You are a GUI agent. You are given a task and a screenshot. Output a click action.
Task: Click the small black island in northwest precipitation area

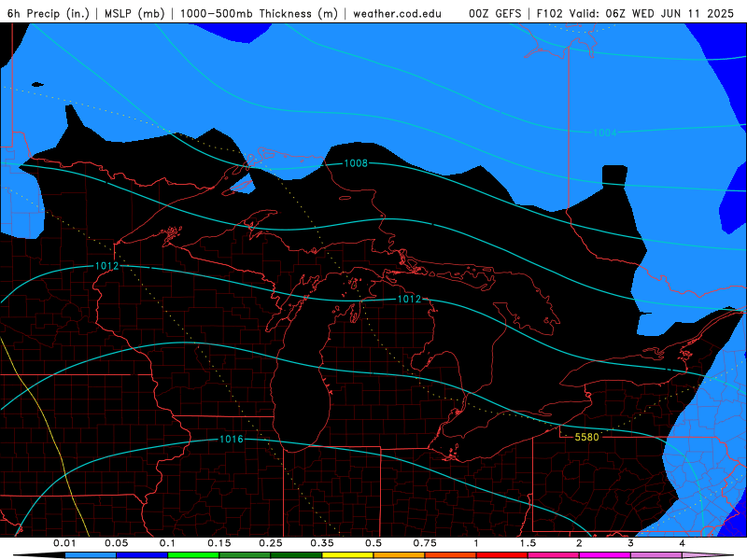[x=37, y=85]
